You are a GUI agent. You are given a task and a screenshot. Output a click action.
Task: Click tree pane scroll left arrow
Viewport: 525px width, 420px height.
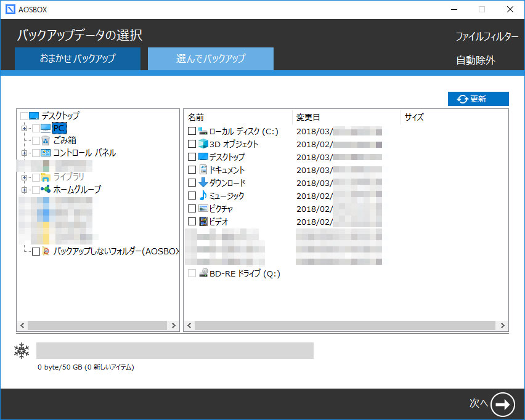pos(22,325)
